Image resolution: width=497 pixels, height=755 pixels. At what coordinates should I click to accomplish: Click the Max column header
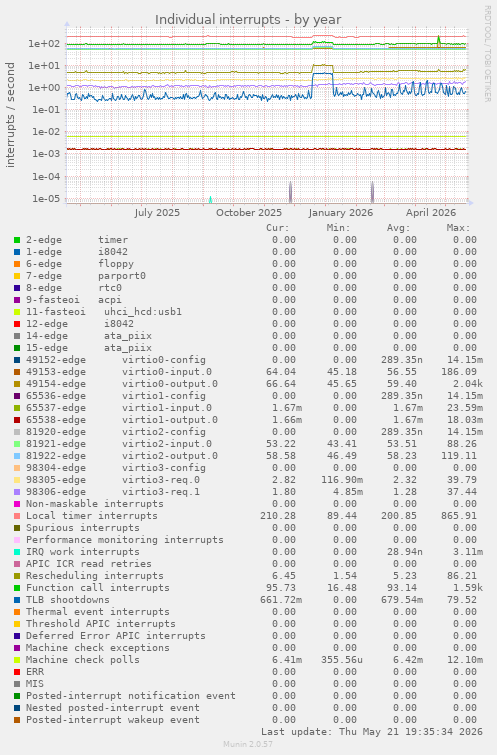tap(458, 228)
